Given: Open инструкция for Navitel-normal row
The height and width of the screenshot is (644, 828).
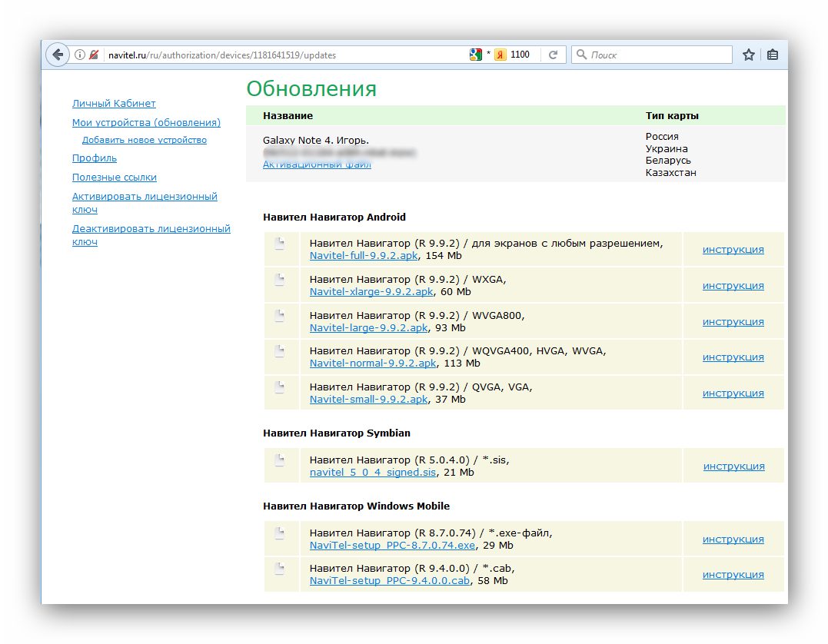Looking at the screenshot, I should pyautogui.click(x=733, y=357).
